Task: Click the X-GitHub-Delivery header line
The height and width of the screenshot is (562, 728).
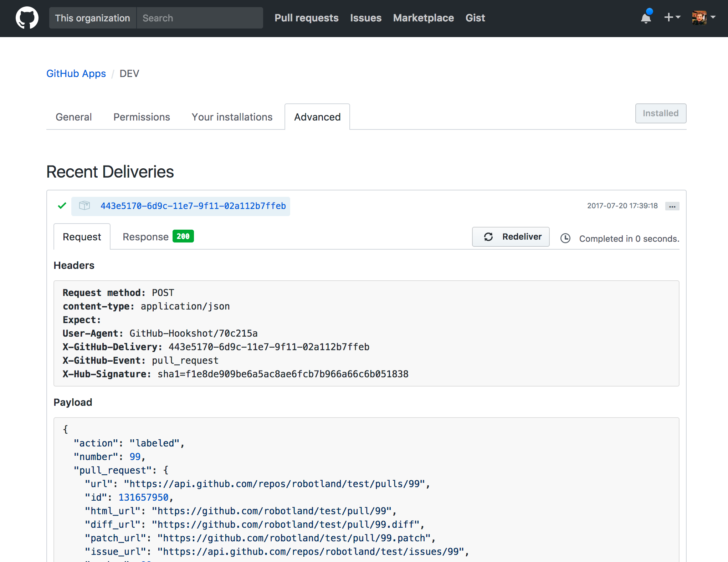Action: (x=216, y=347)
